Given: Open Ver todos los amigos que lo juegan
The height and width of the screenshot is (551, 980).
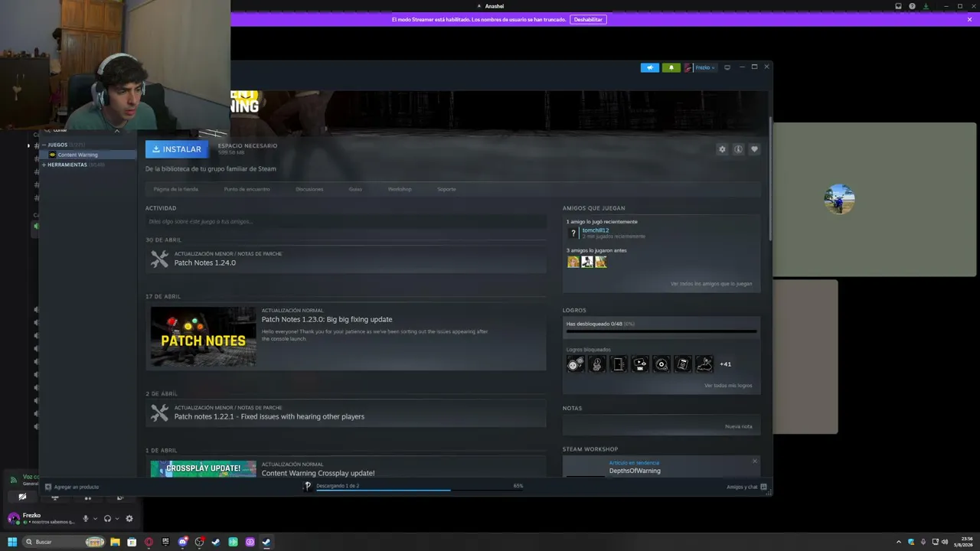Looking at the screenshot, I should (x=711, y=284).
